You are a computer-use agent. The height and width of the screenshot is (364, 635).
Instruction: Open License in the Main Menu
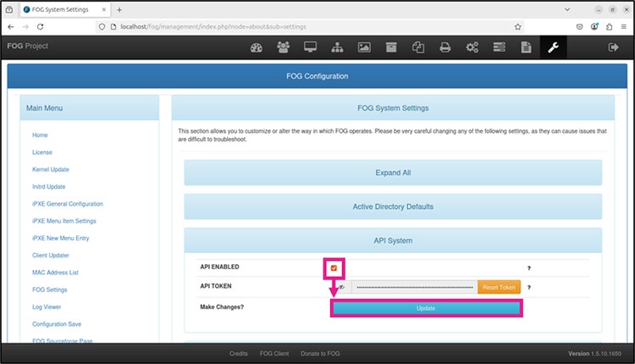tap(42, 152)
